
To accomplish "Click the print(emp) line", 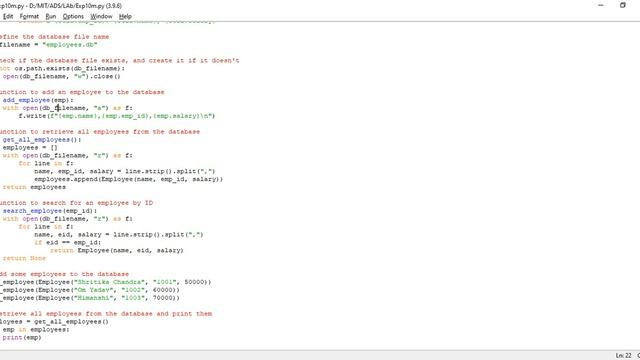I will pos(22,338).
